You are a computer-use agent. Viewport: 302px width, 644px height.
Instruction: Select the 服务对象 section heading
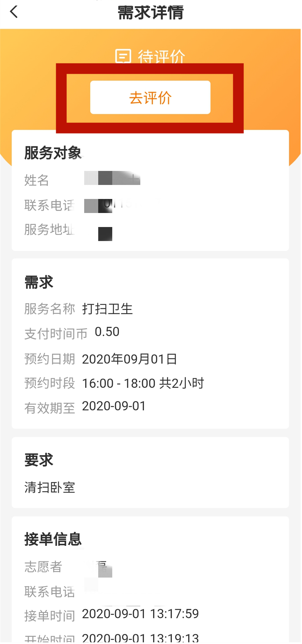[53, 153]
